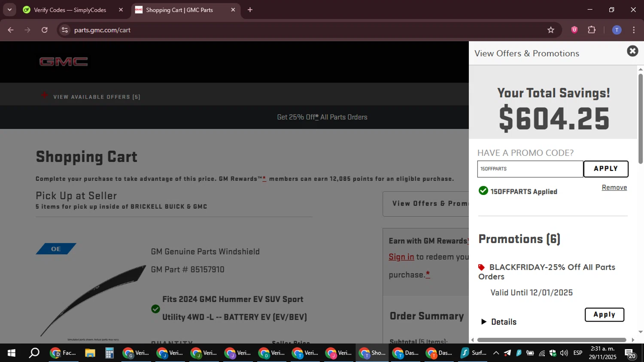Click the promo code field containing 15OFFPARTS
The height and width of the screenshot is (362, 644).
530,169
